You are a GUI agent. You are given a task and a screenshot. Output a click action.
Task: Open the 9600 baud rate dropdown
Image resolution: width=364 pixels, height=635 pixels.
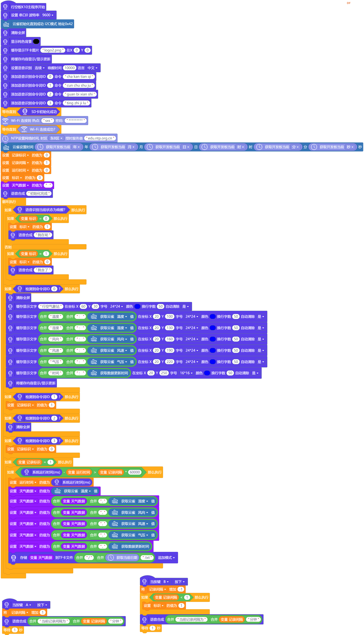point(48,15)
